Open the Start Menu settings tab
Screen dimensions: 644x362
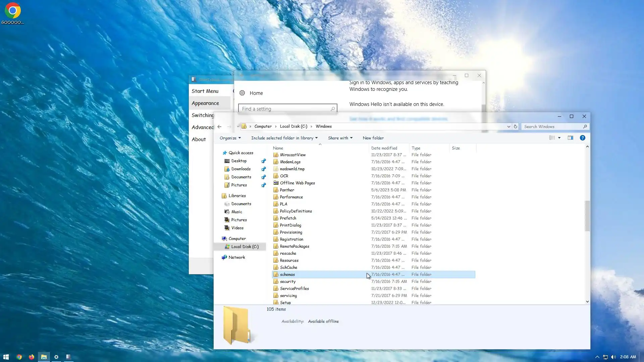coord(205,91)
